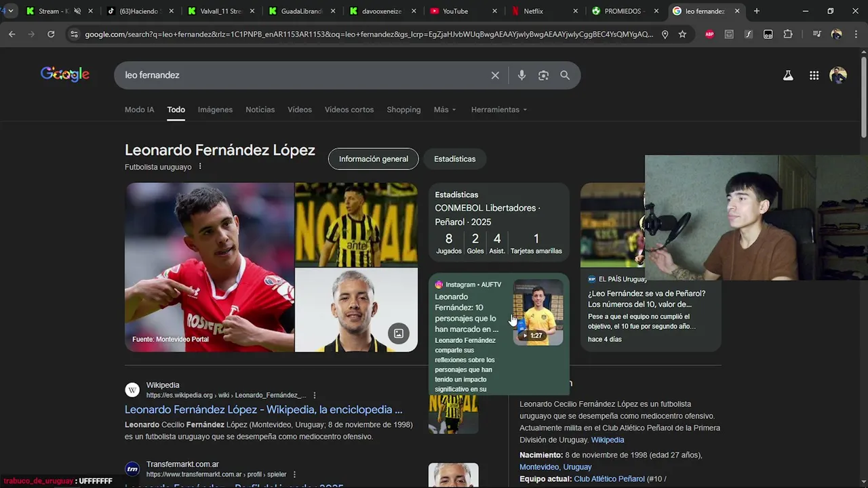This screenshot has width=868, height=488.
Task: Open the ABP adblock extension
Action: click(709, 34)
